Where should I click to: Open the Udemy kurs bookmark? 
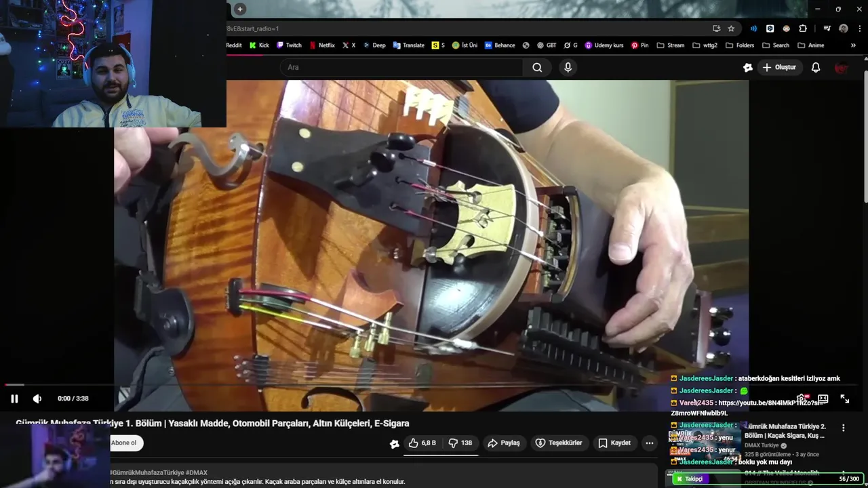tap(604, 45)
